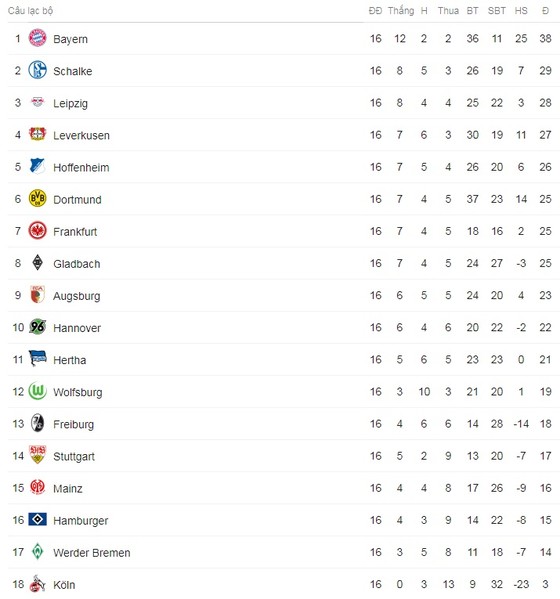Click the Hamburger blue diamond flag icon

point(37,520)
